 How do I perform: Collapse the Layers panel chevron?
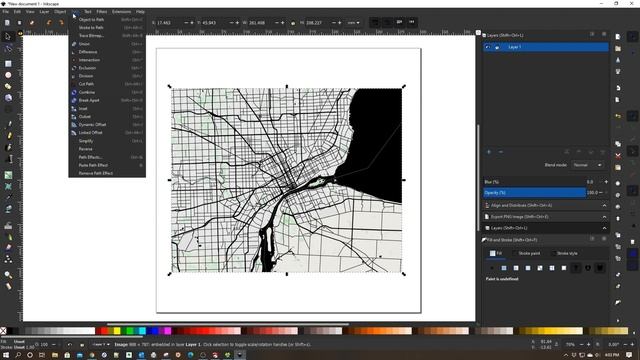point(604,228)
